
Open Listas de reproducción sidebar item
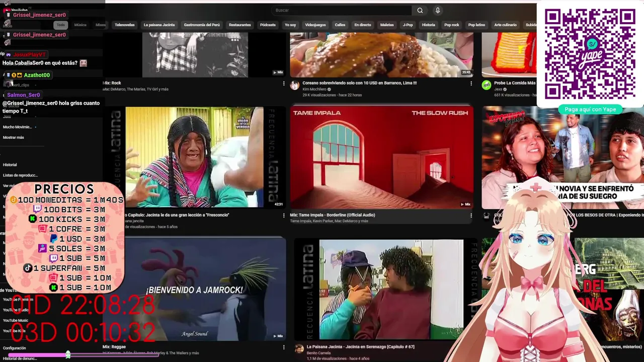point(20,175)
